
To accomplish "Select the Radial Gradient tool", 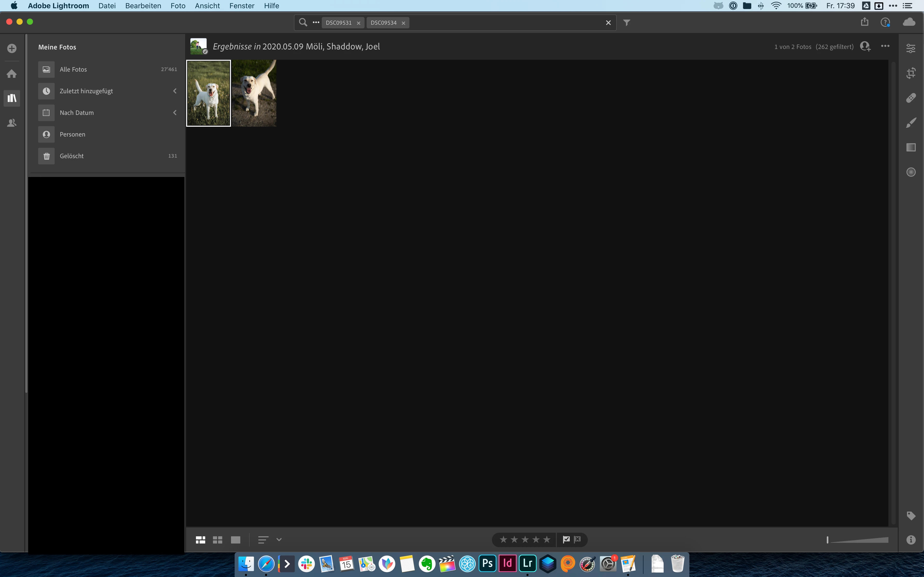I will pos(911,172).
